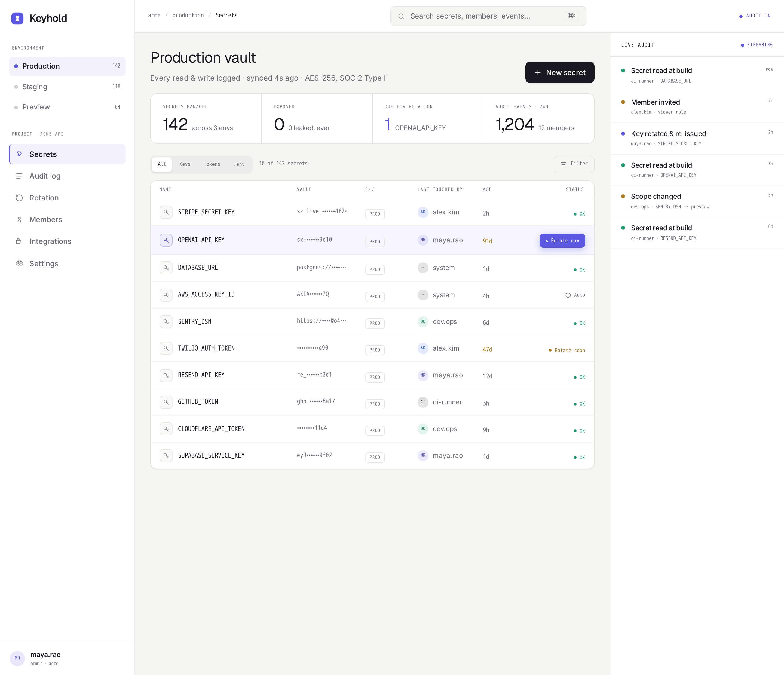Switch to the .env tab
Screen dimensions: 784x675
(x=239, y=164)
